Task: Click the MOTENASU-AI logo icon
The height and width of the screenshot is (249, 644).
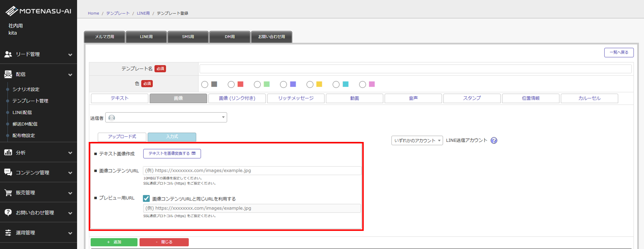Action: coord(12,11)
